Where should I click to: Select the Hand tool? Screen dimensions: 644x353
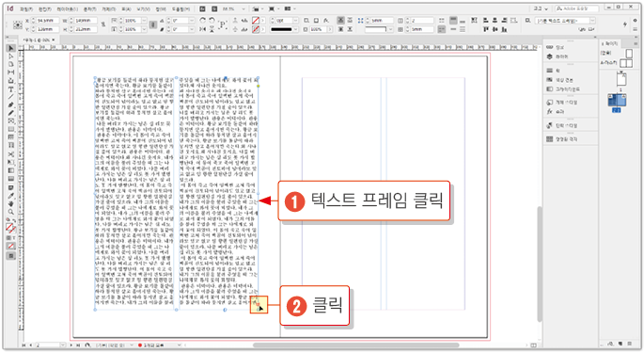pos(11,203)
